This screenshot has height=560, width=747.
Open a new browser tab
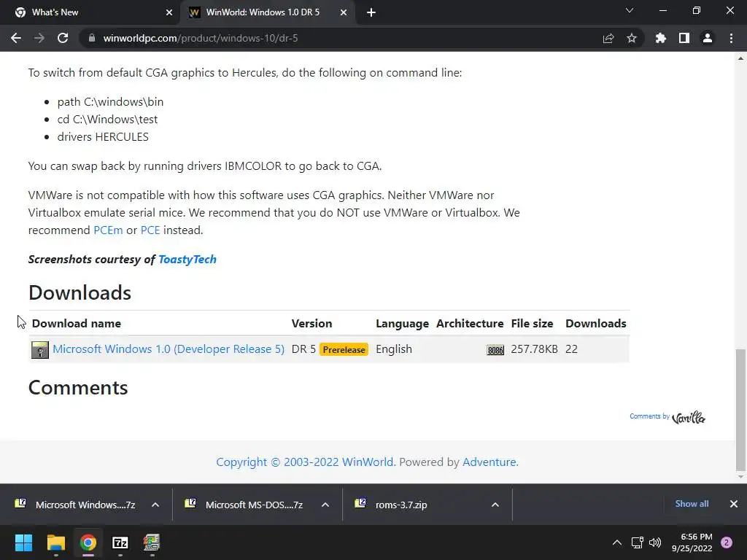point(371,12)
